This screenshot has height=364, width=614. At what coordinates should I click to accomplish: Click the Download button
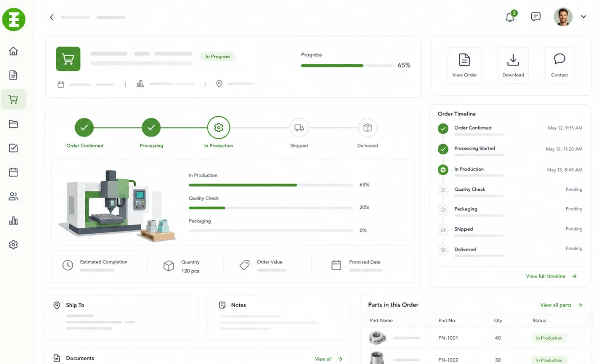[513, 65]
